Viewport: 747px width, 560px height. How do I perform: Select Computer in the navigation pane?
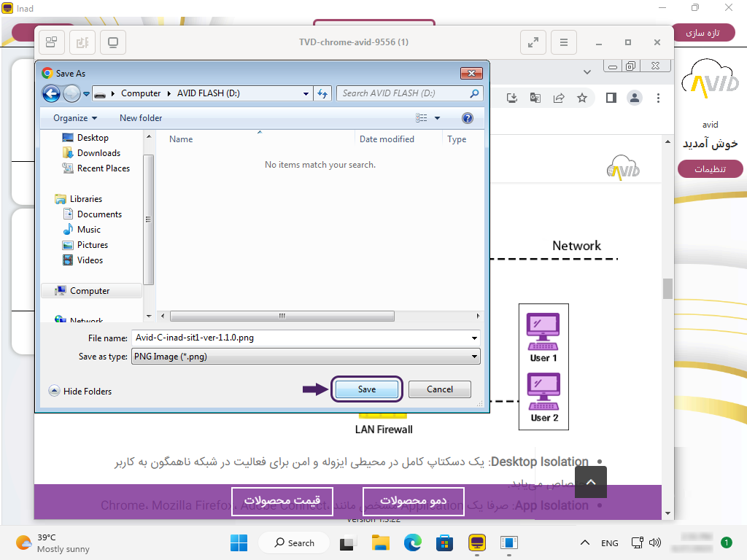91,290
